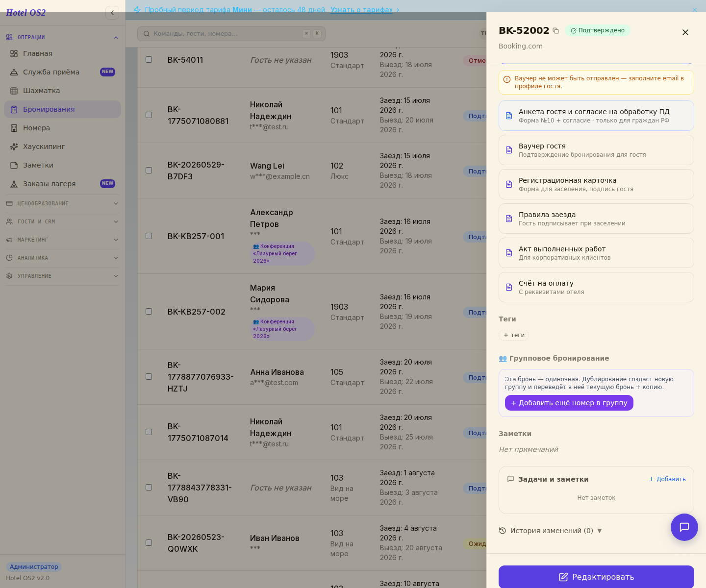Tick checkbox for BK-1775071080881 row

tap(149, 115)
